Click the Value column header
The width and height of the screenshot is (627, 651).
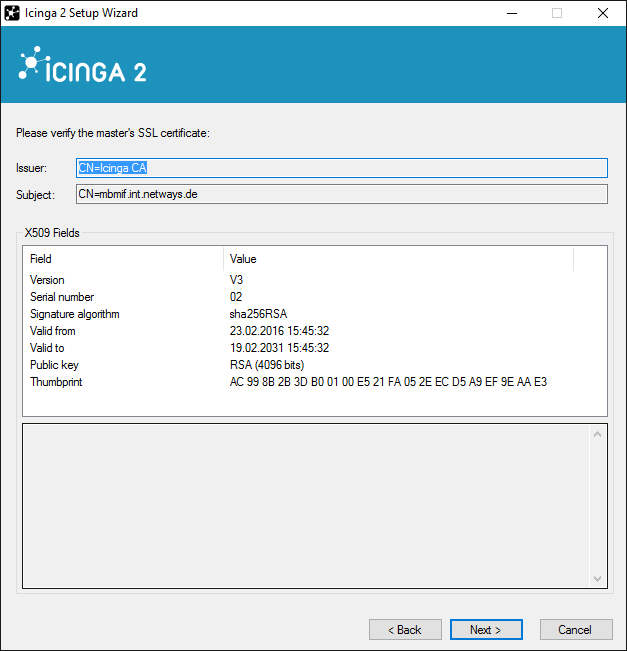399,259
